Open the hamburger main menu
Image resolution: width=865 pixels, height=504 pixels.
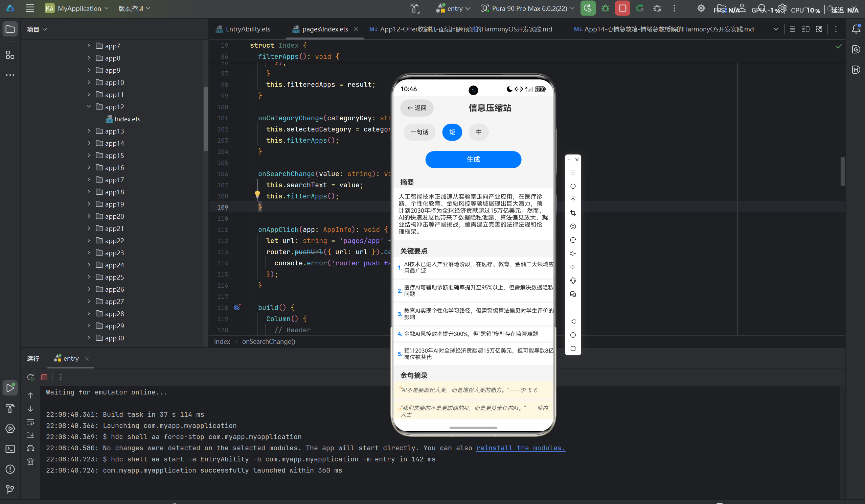pos(30,8)
